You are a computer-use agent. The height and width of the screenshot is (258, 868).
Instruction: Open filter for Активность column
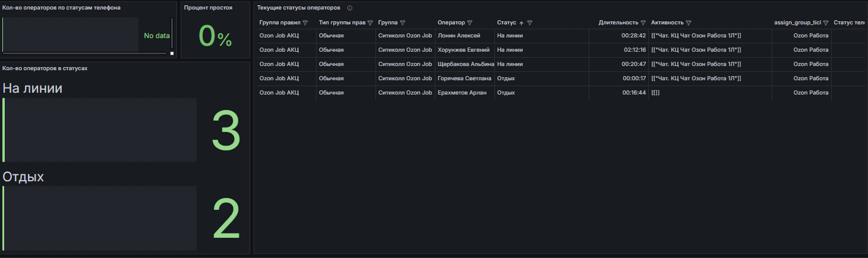[x=689, y=23]
